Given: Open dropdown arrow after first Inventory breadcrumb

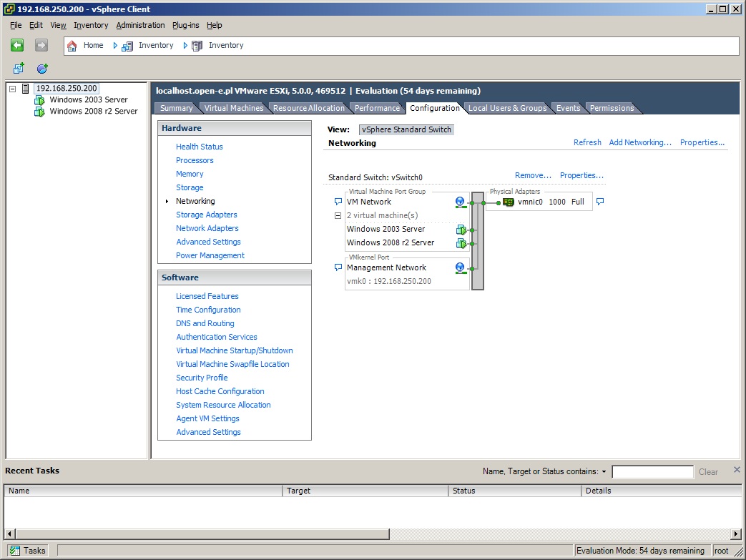Looking at the screenshot, I should [185, 46].
